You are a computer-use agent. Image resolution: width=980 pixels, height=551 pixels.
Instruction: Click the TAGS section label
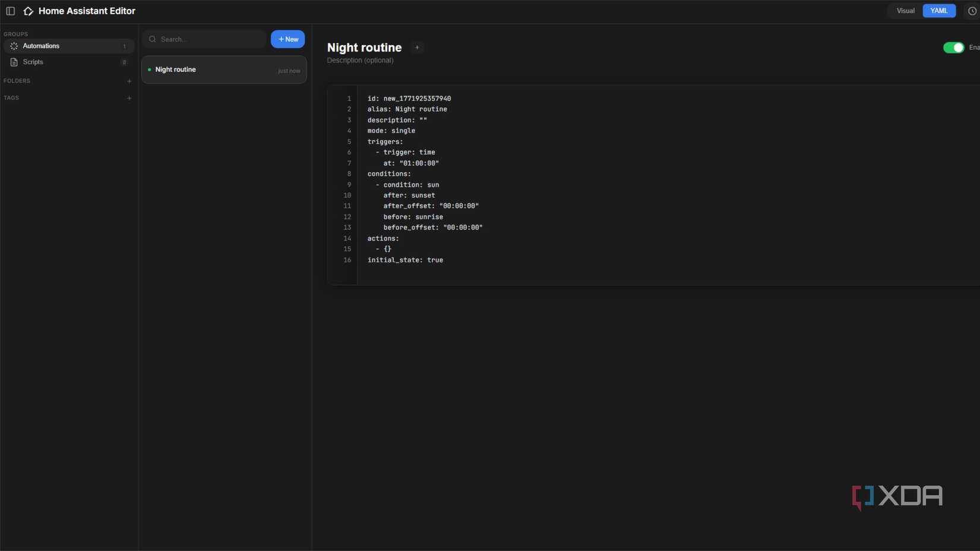coord(11,98)
